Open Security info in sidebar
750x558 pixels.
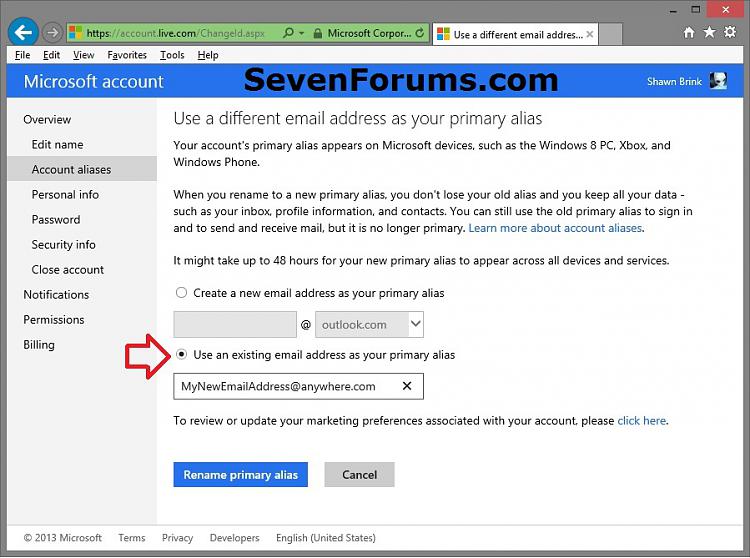[64, 244]
